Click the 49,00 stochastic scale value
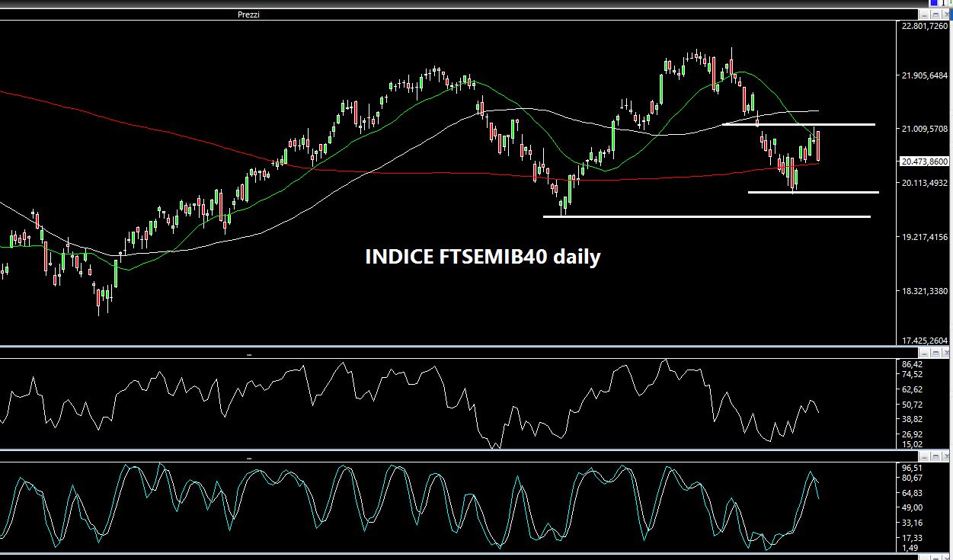Viewport: 953px width, 560px height. tap(912, 507)
